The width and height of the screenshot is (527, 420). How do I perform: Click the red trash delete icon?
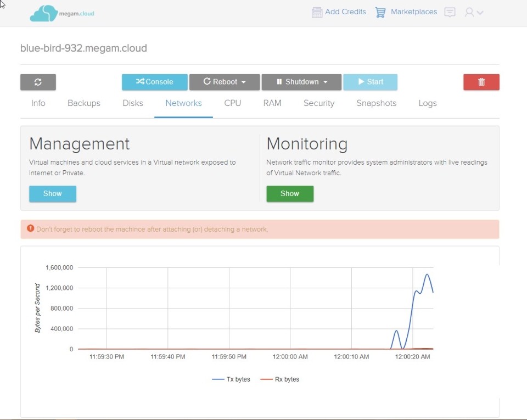tap(481, 82)
